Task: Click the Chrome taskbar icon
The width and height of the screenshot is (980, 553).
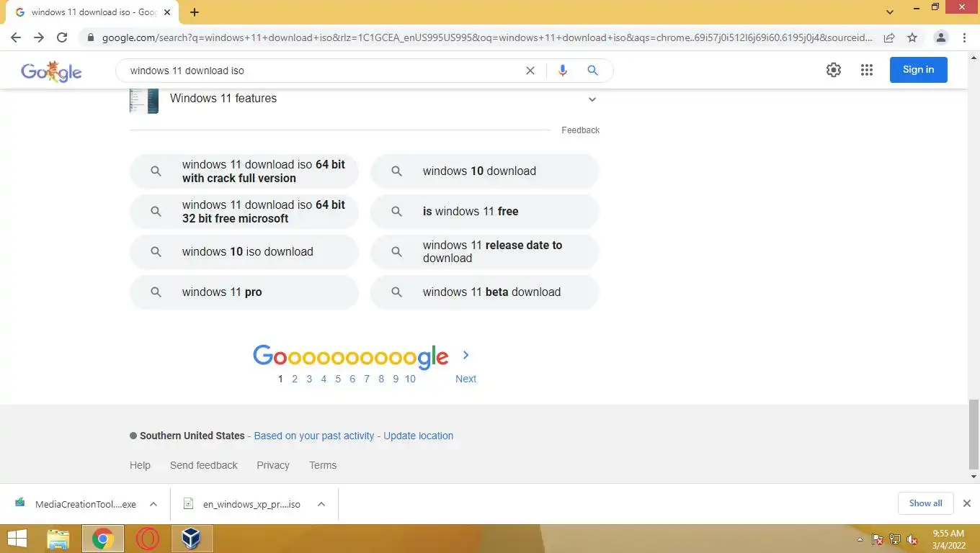Action: click(x=103, y=539)
